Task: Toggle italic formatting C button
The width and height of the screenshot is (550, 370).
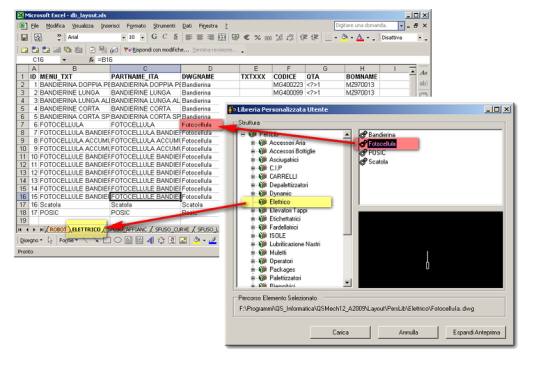Action: 165,37
